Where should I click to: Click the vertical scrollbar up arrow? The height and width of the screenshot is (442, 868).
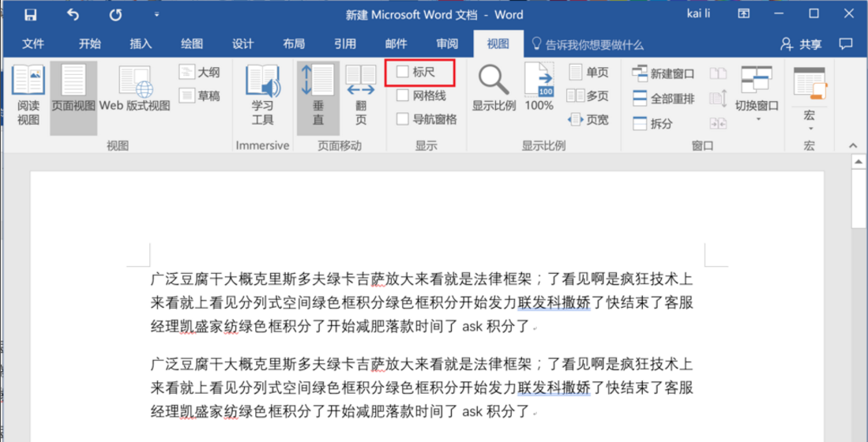859,162
